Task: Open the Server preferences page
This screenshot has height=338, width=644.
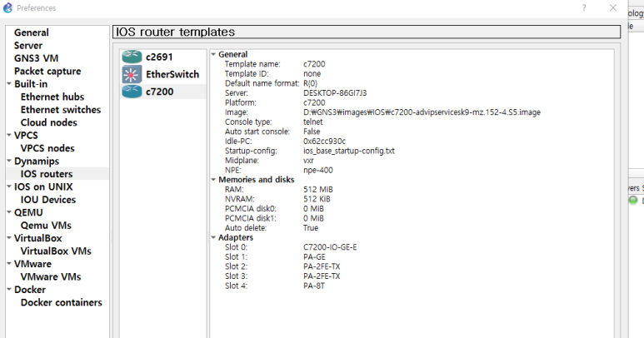Action: click(x=28, y=46)
